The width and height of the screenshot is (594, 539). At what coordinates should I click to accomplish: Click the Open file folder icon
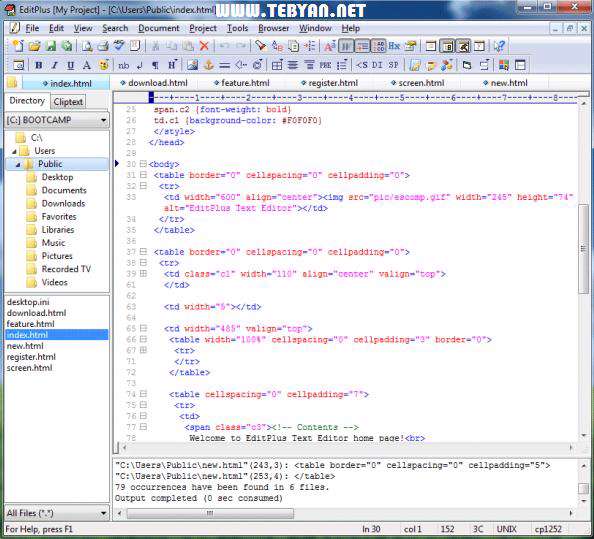pyautogui.click(x=34, y=46)
